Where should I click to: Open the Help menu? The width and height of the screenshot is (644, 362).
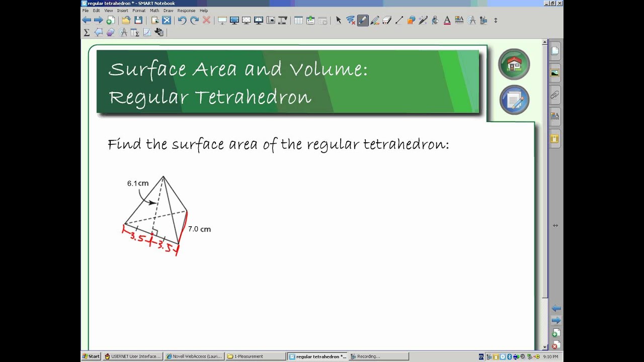click(203, 11)
